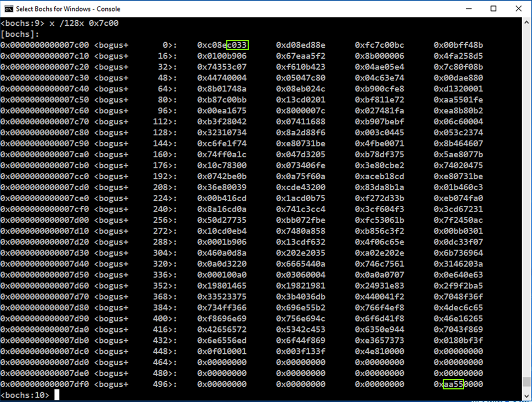Image resolution: width=532 pixels, height=402 pixels.
Task: Click the value 0x7043f869
Action: (458, 329)
